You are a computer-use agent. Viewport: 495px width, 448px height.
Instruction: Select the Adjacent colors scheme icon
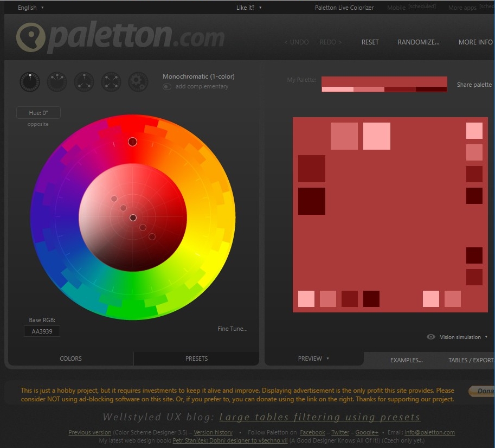(56, 81)
